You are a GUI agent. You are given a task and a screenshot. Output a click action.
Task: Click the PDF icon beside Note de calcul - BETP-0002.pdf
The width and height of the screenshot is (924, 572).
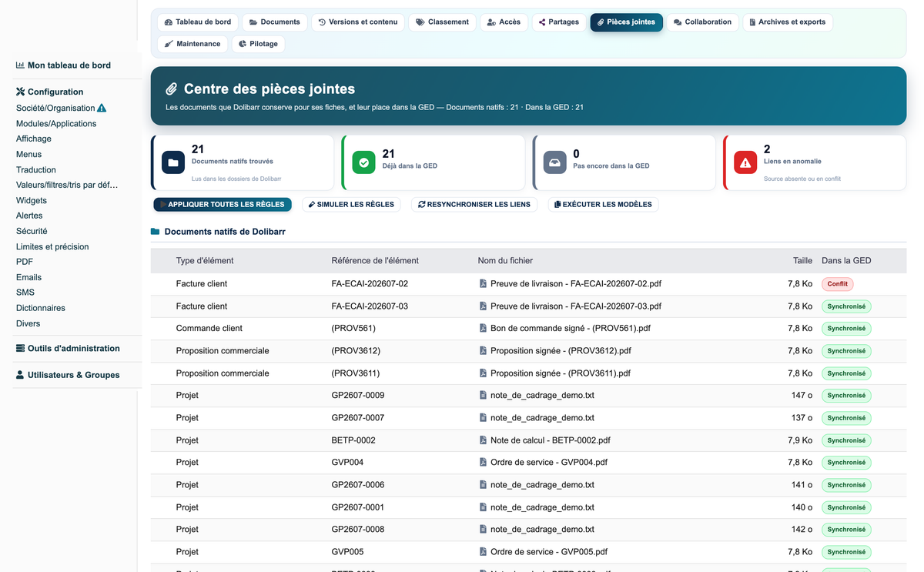point(483,440)
